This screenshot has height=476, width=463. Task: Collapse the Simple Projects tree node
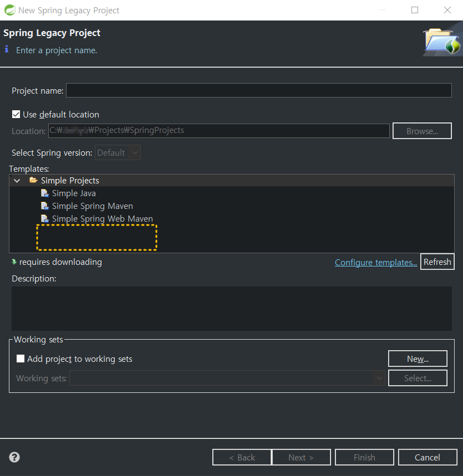click(17, 181)
